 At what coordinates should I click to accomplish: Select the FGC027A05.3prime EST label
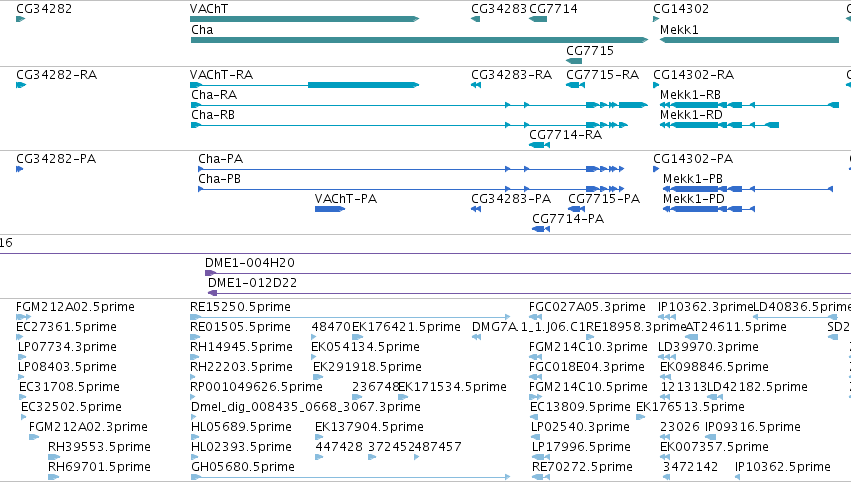pos(587,307)
